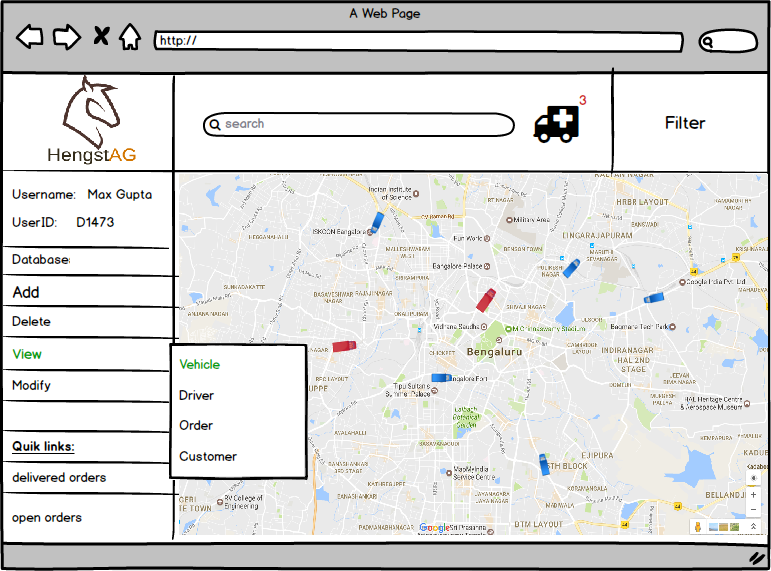This screenshot has height=571, width=771.
Task: Select the blue vehicle near 5th Block
Action: pyautogui.click(x=544, y=465)
